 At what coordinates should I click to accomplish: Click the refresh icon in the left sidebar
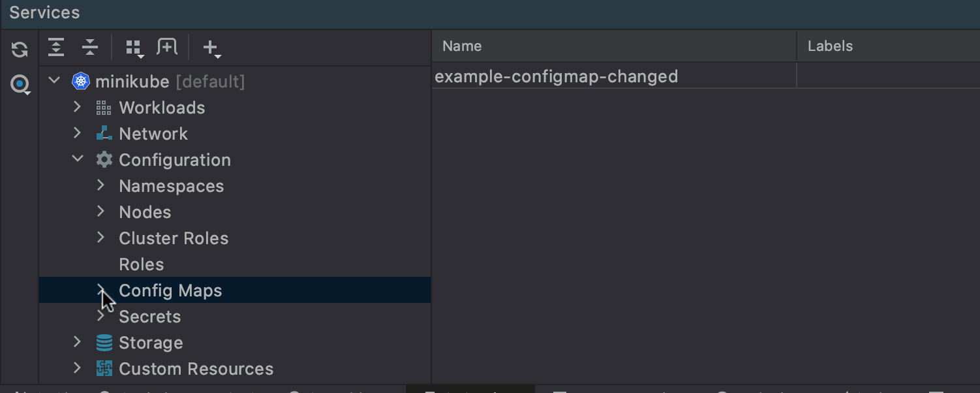(20, 49)
